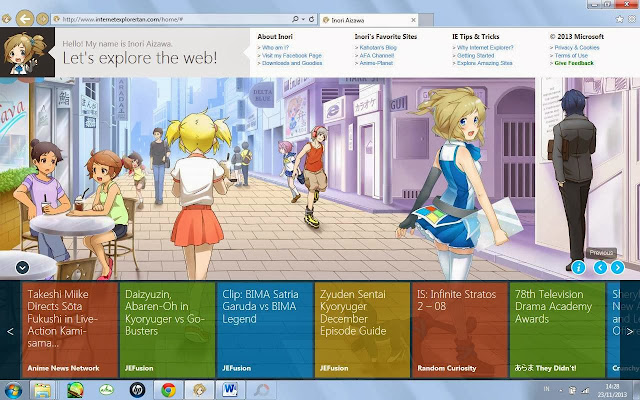Viewport: 640px width, 400px height.
Task: Open the Privacy & Cookies link
Action: pyautogui.click(x=577, y=47)
